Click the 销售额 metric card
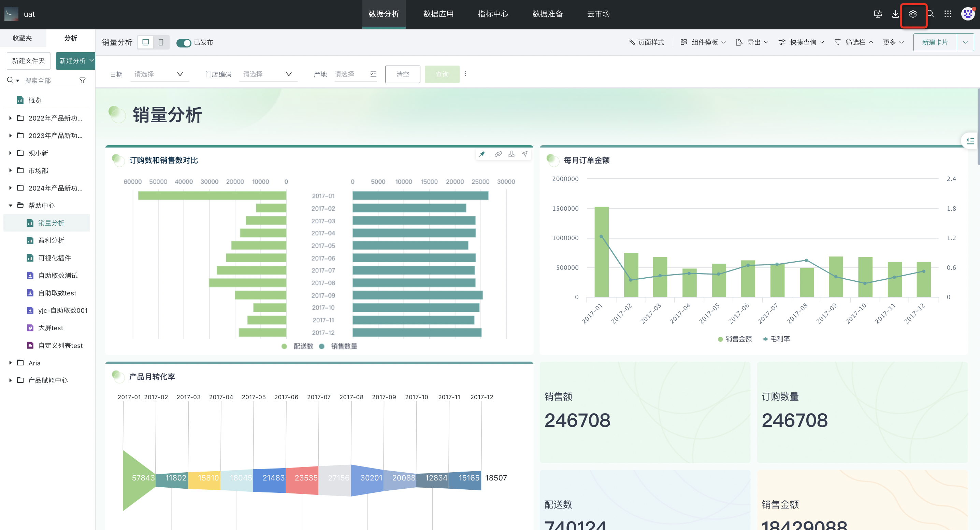Screen dimensions: 980x530 [645, 412]
